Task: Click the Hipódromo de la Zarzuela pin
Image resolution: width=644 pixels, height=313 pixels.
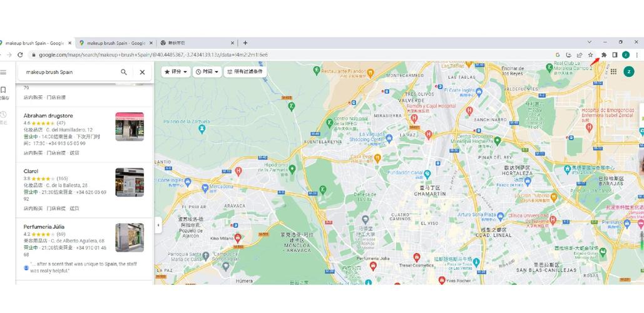Action: click(292, 168)
